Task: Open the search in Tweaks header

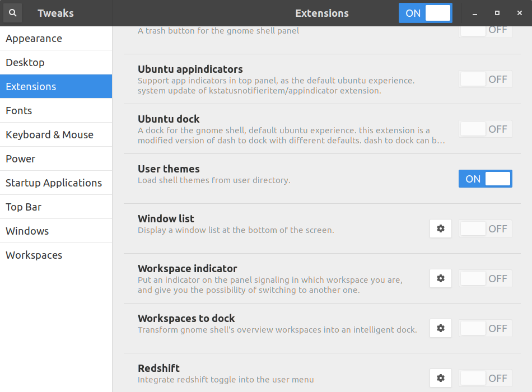Action: (x=12, y=13)
